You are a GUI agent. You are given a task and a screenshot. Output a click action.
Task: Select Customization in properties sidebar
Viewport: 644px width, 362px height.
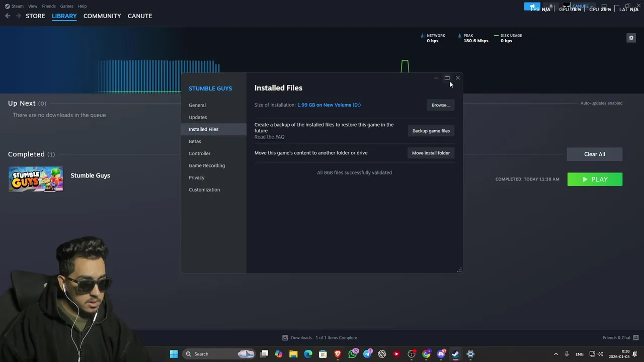[214, 190]
